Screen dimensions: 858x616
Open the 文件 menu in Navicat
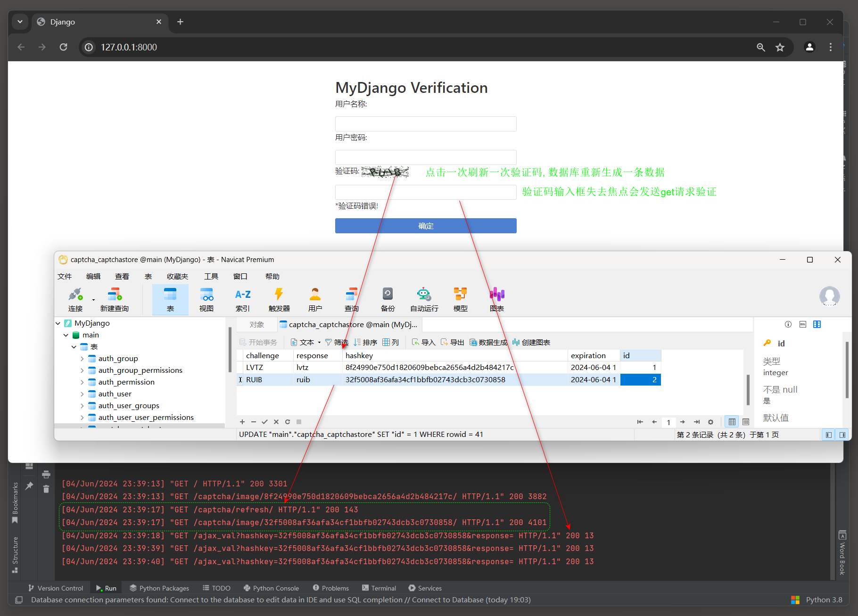click(x=65, y=277)
